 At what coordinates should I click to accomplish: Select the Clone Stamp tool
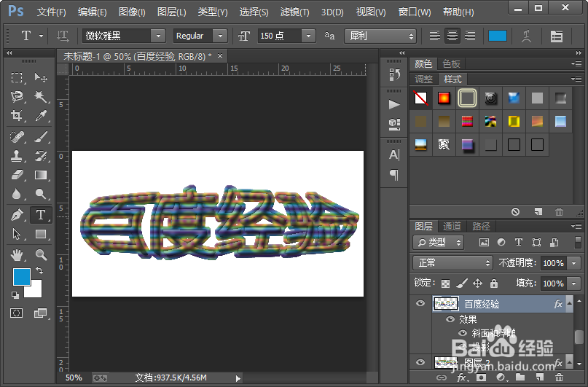pos(17,156)
